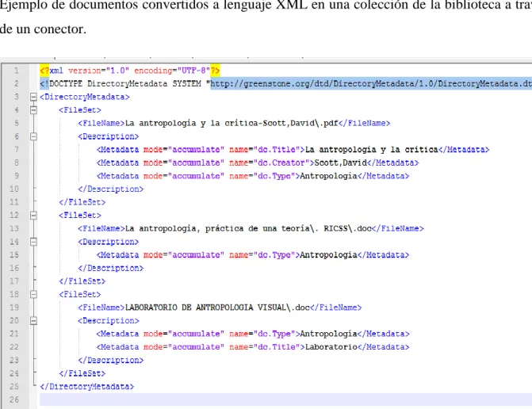Click line number 13 in the gutter

[14, 228]
